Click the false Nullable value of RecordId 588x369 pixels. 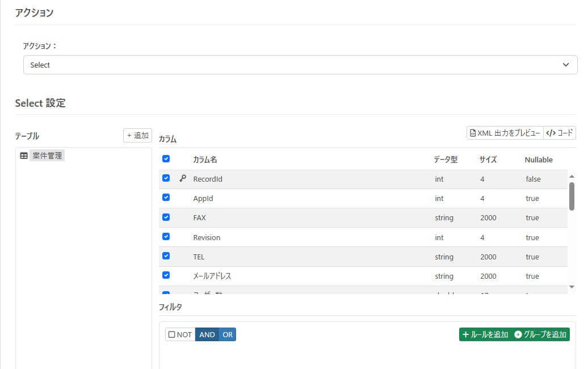(x=533, y=179)
